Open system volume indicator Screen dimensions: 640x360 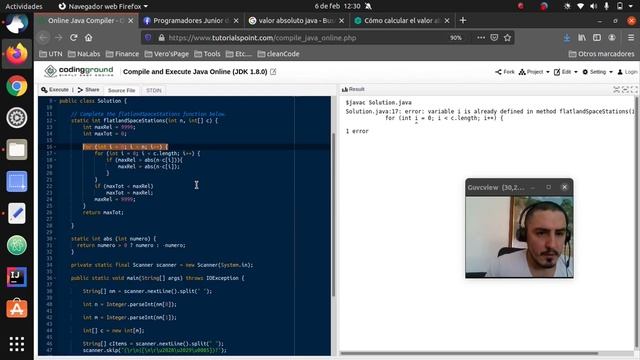coord(593,6)
